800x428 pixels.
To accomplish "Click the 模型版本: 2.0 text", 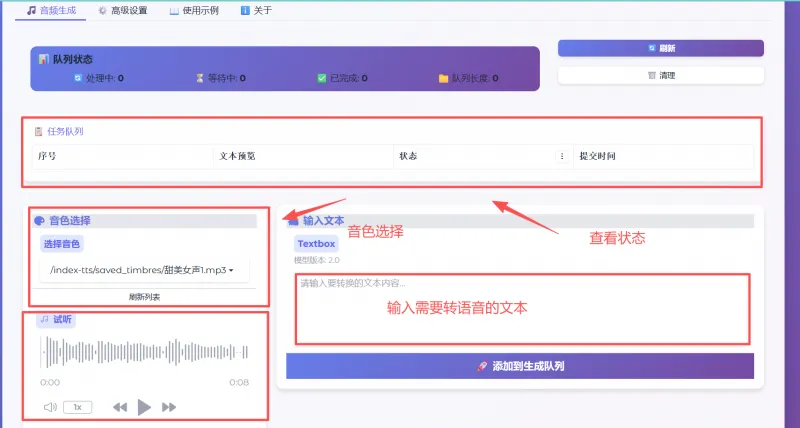I will [x=317, y=260].
